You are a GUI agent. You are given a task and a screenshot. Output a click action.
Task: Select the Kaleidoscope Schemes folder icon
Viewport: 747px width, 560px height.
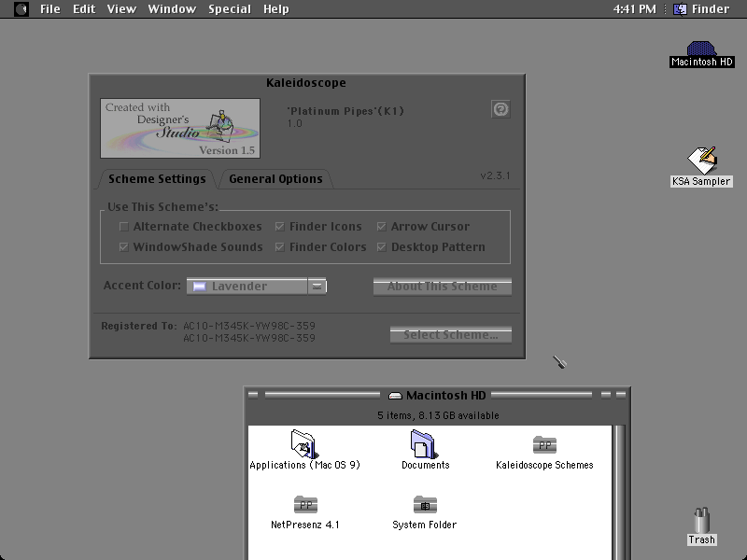point(544,445)
